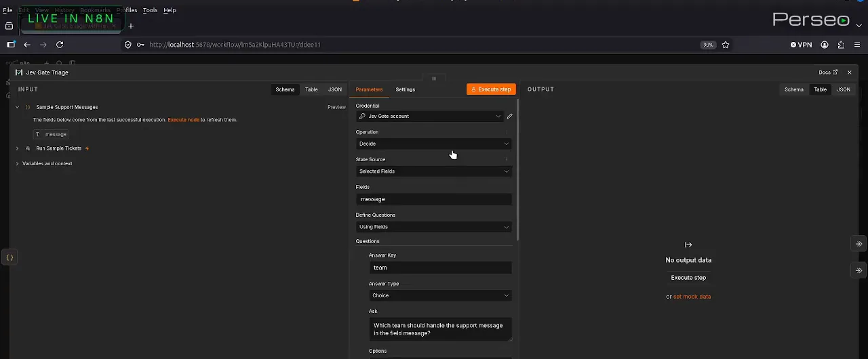The image size is (868, 359).
Task: Open the Credential dropdown Jev Gate account
Action: [430, 117]
